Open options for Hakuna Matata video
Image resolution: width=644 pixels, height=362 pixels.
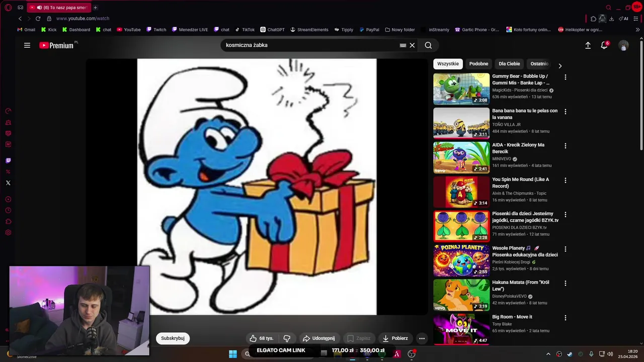click(x=566, y=283)
